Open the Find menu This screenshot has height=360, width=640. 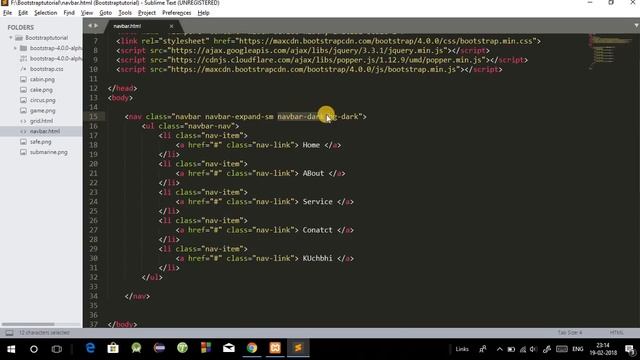click(x=69, y=13)
